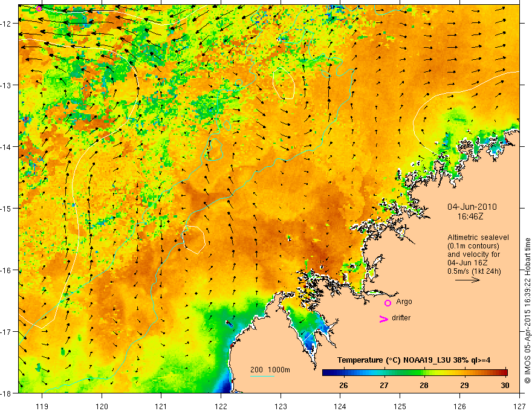Click the 126 longitude axis label
The image size is (532, 411).
click(459, 406)
